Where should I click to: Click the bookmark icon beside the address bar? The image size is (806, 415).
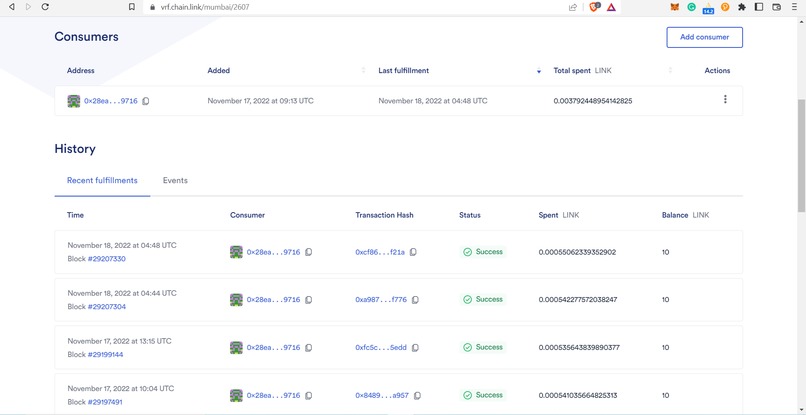click(x=132, y=7)
